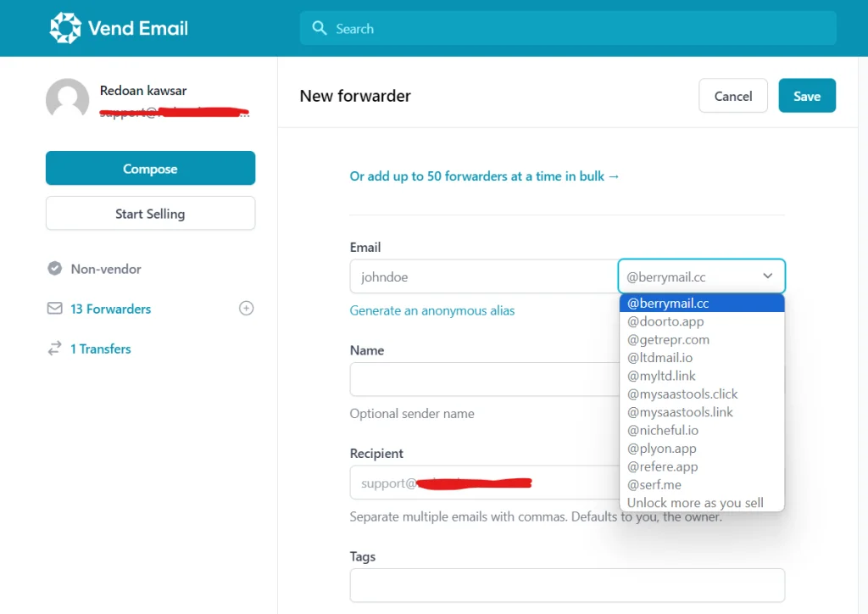The width and height of the screenshot is (868, 614).
Task: Focus the Tags input field
Action: pos(566,585)
